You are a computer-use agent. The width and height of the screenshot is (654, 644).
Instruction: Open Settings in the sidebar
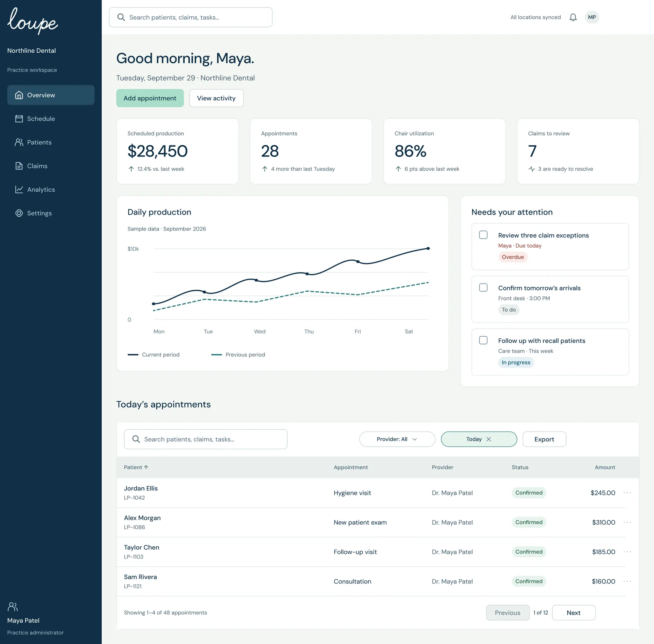coord(51,213)
